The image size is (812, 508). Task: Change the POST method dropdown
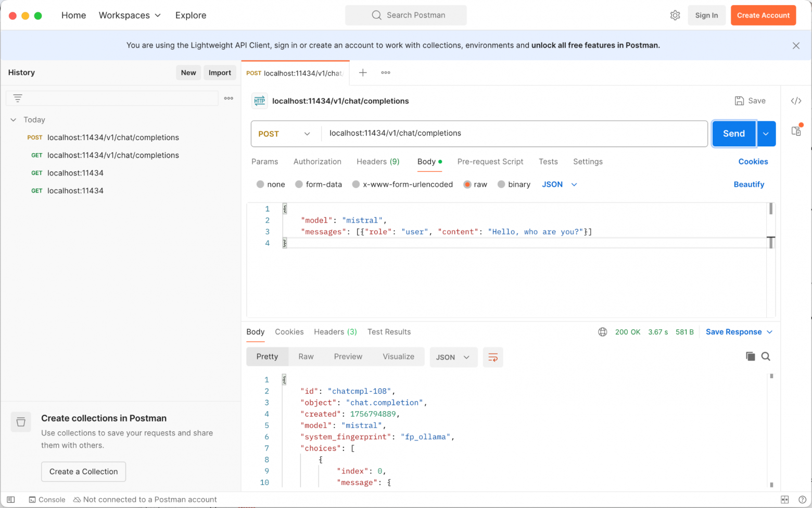285,134
